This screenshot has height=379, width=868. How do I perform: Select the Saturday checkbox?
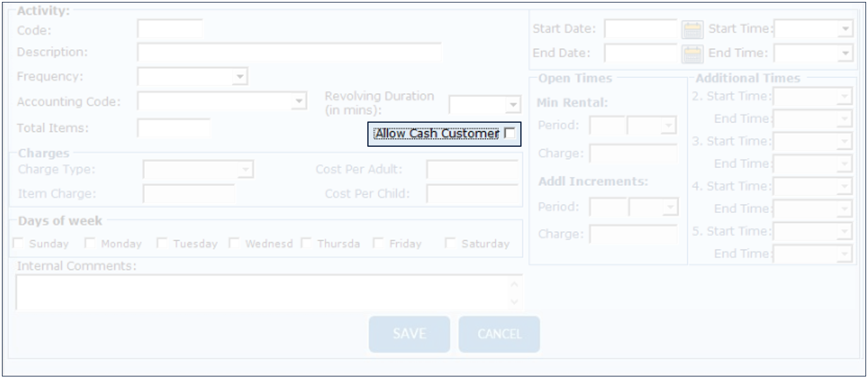point(451,244)
